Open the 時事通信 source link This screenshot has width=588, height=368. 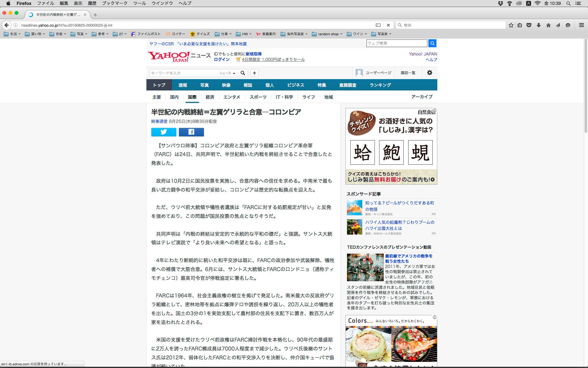pos(159,121)
